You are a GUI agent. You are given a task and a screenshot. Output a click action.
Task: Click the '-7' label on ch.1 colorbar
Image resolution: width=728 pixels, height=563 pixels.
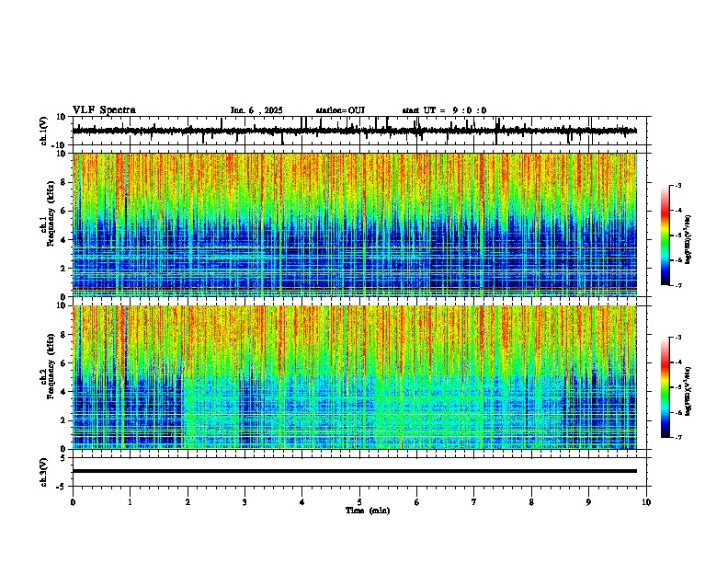[678, 285]
